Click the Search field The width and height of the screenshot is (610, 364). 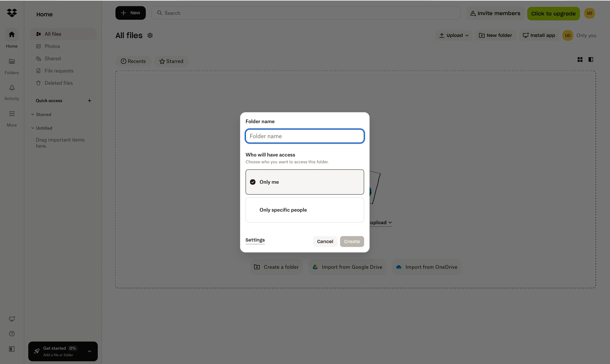[306, 13]
